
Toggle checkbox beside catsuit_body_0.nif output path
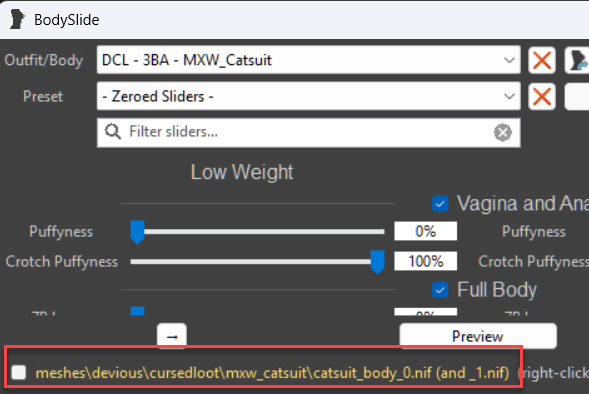point(19,373)
